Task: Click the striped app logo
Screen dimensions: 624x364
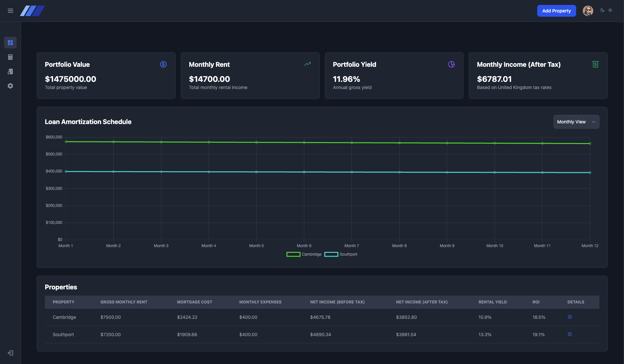Action: [32, 11]
